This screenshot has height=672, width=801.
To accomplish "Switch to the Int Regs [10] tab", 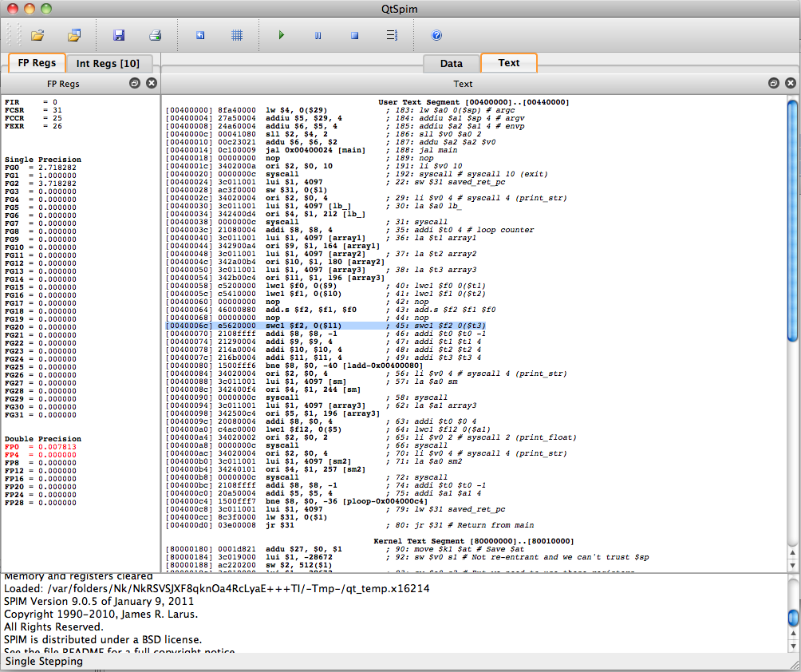I will [x=108, y=63].
